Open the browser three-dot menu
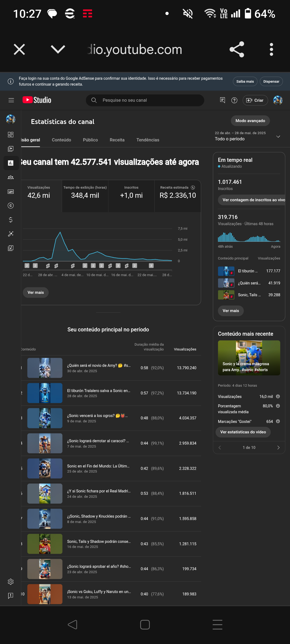This screenshot has width=290, height=644. [271, 49]
